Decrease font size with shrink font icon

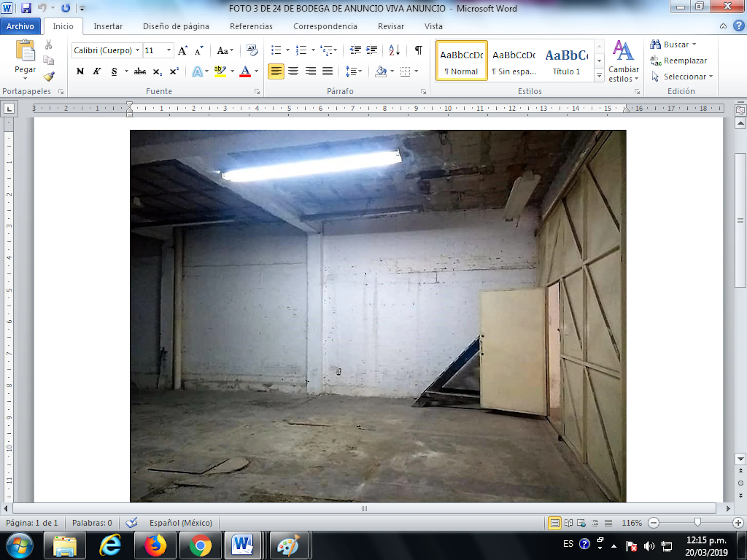click(199, 51)
